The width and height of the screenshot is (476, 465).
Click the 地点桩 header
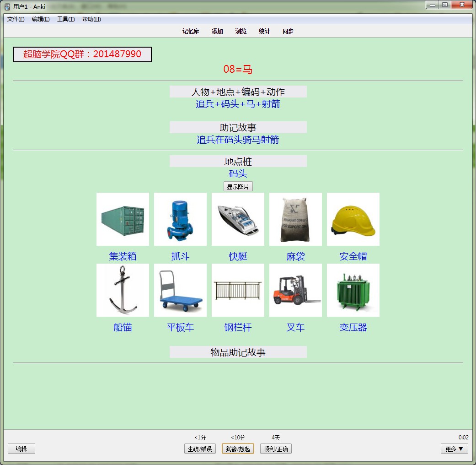pyautogui.click(x=238, y=162)
